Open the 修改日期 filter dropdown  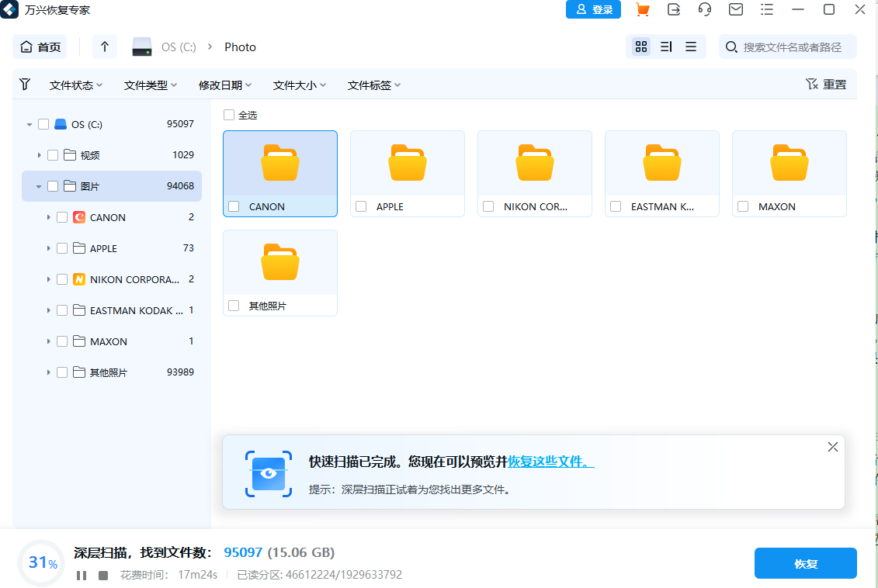(224, 84)
